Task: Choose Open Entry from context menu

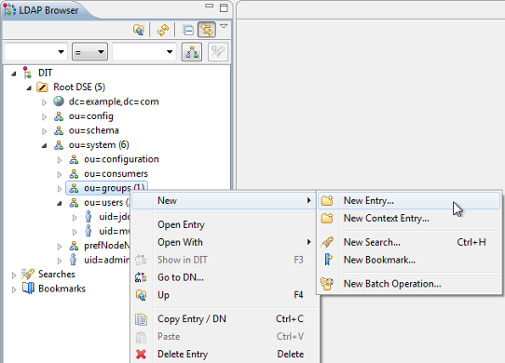Action: pos(224,225)
